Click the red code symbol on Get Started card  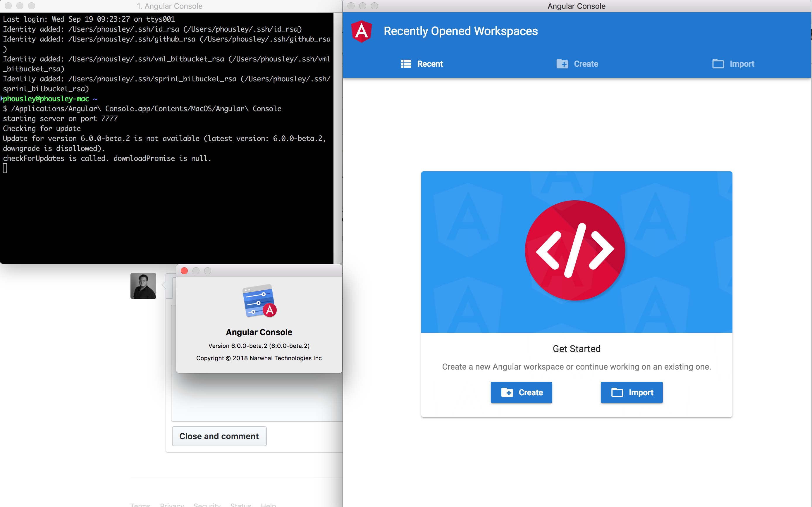576,250
